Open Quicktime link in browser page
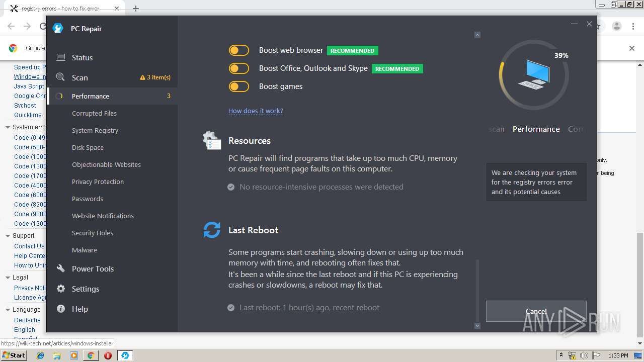644x362 pixels. coord(28,115)
